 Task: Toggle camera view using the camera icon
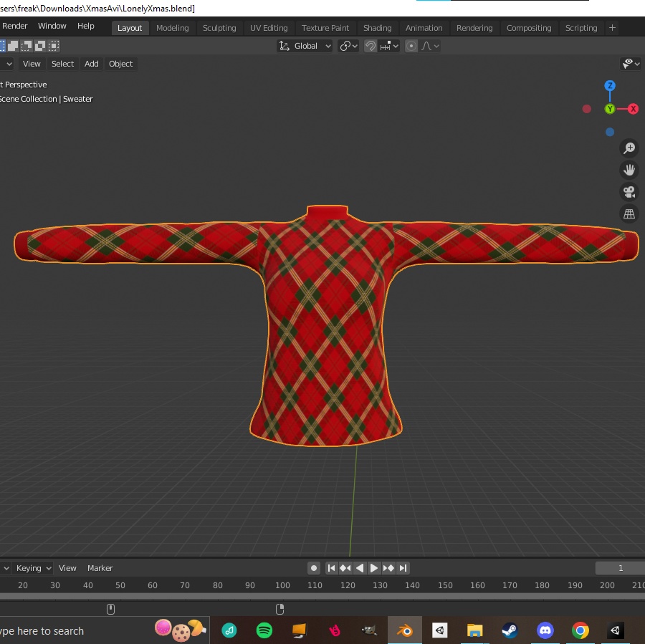coord(629,191)
